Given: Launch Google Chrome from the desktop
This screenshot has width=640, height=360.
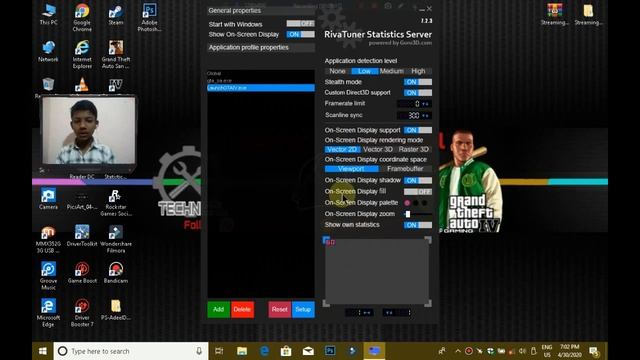Looking at the screenshot, I should [82, 17].
